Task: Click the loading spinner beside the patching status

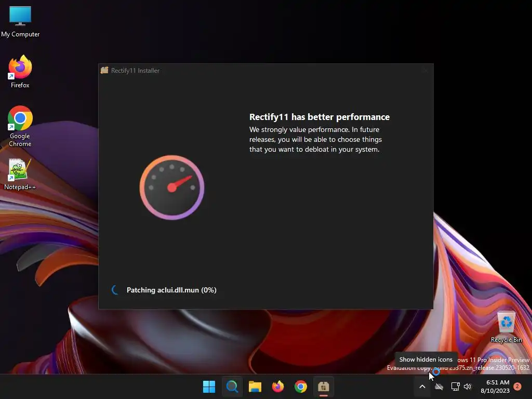Action: point(115,290)
